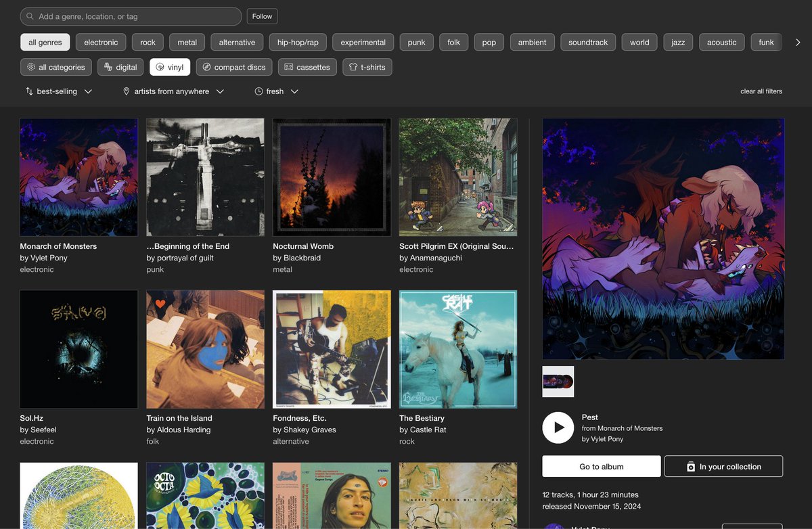Filter by alternative genre

237,42
